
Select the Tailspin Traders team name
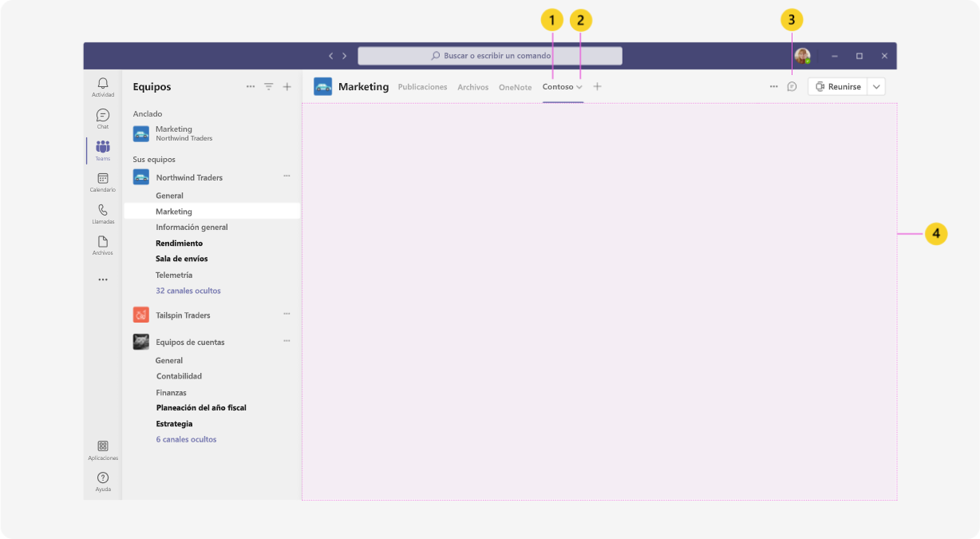tap(184, 315)
